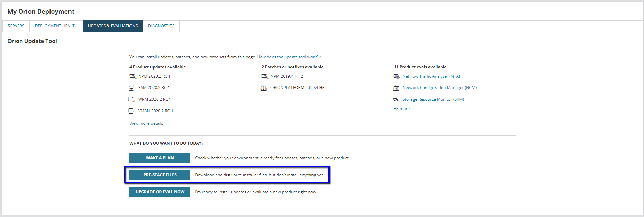Click the 'Check whether your environment is ready' description
The image size is (644, 217).
coord(272,158)
